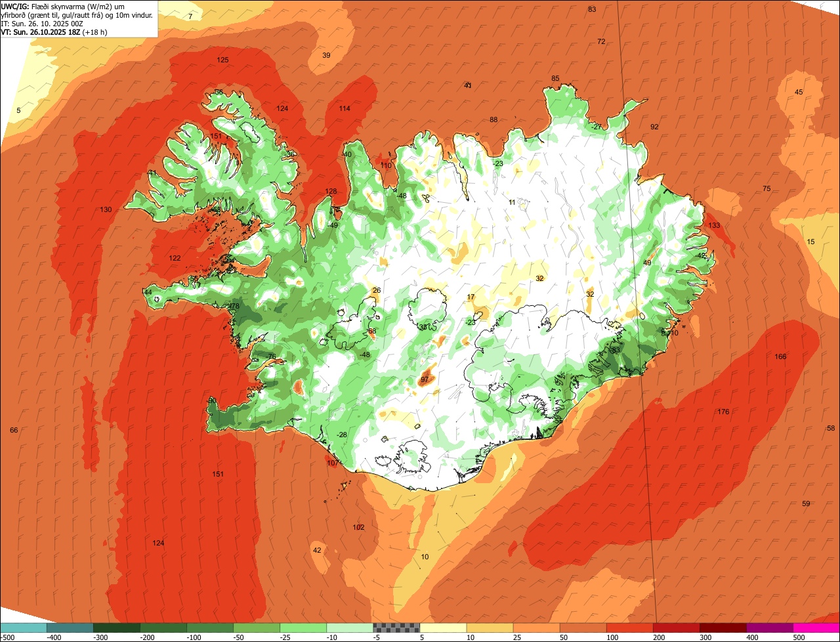The height and width of the screenshot is (642, 840).
Task: Click the flux value 102 south of Iceland
Action: (x=358, y=527)
